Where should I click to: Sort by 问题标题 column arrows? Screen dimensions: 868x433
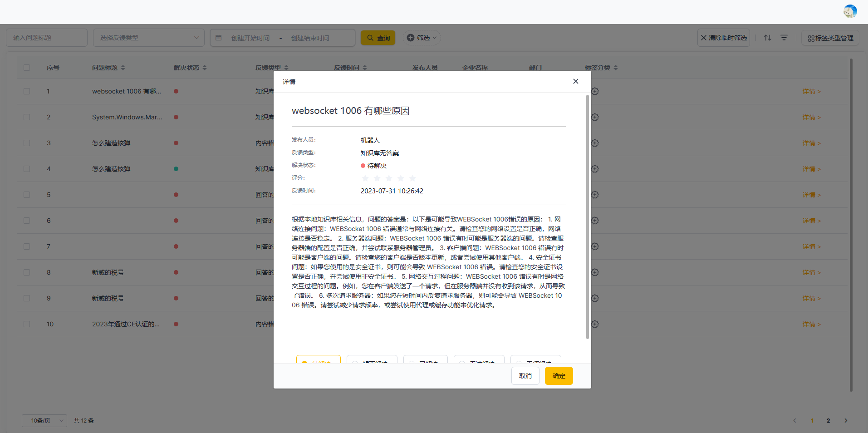coord(123,68)
